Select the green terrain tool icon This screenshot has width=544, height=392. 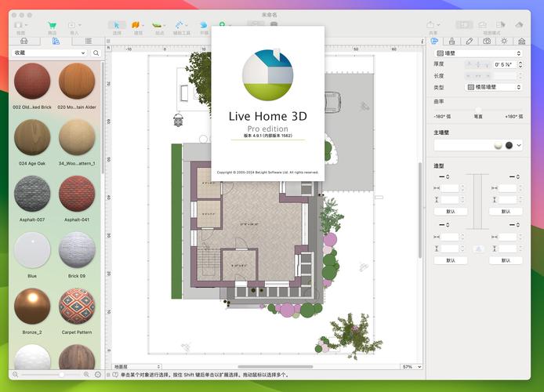point(157,25)
